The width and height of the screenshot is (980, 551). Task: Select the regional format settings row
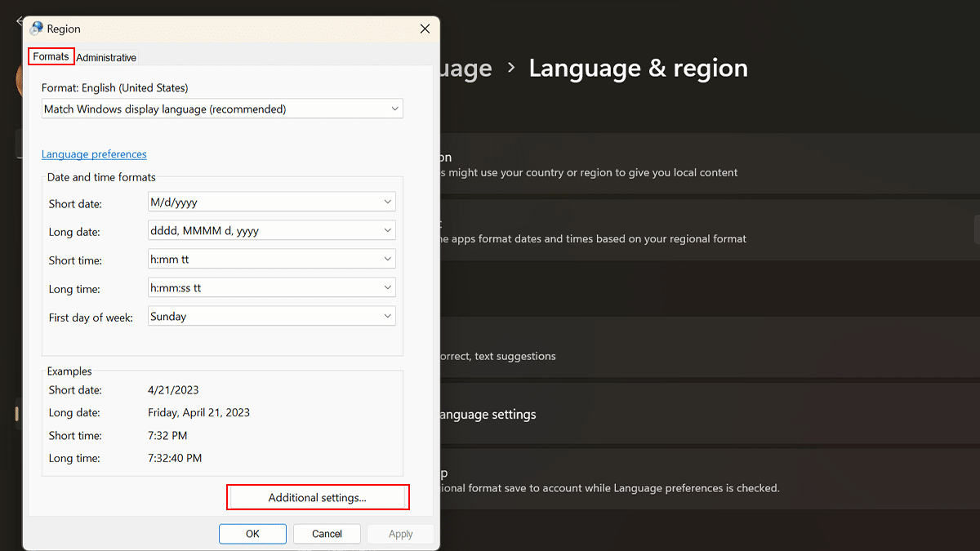pos(702,231)
